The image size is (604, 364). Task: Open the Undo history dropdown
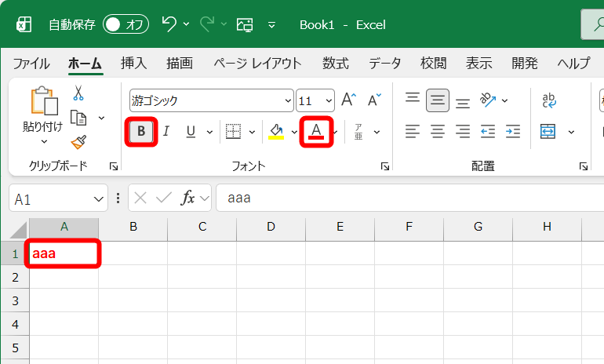187,24
